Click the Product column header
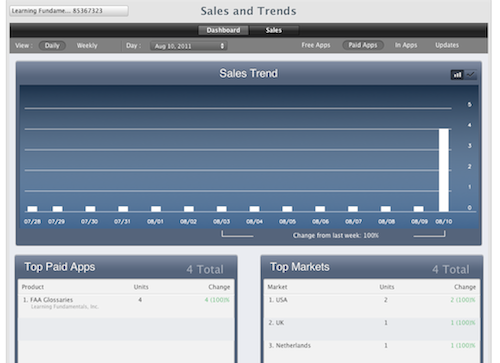The width and height of the screenshot is (500, 363). pos(33,287)
